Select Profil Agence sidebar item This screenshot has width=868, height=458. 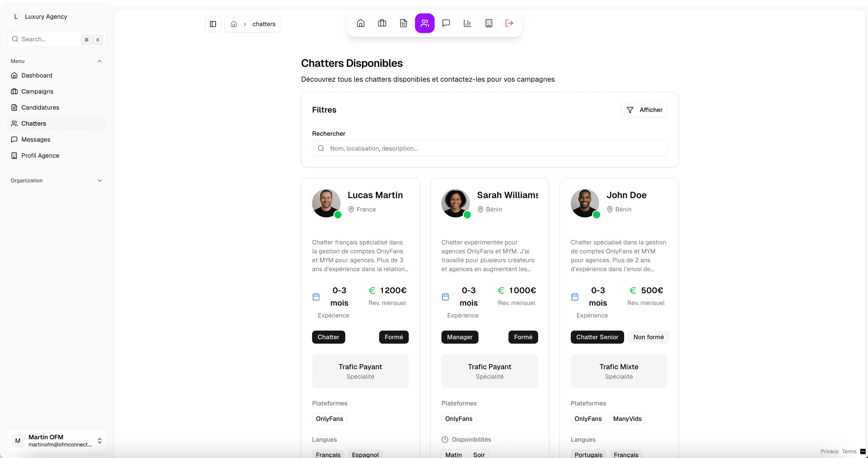tap(40, 155)
